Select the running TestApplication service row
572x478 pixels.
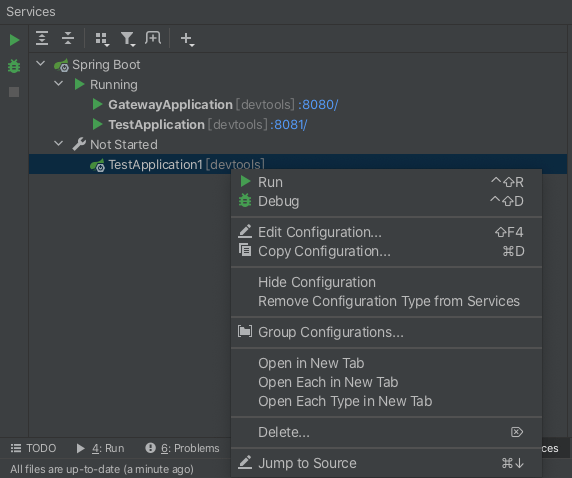tap(298, 125)
